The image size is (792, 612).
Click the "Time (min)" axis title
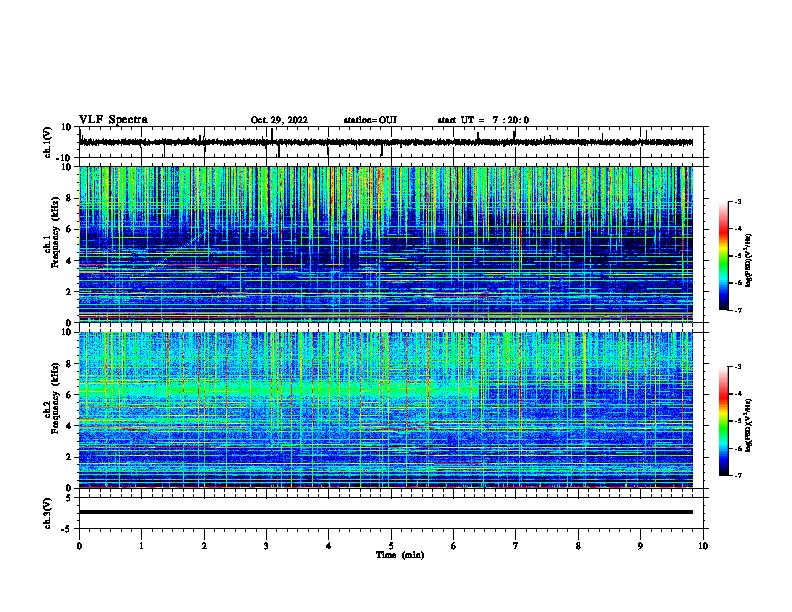400,555
